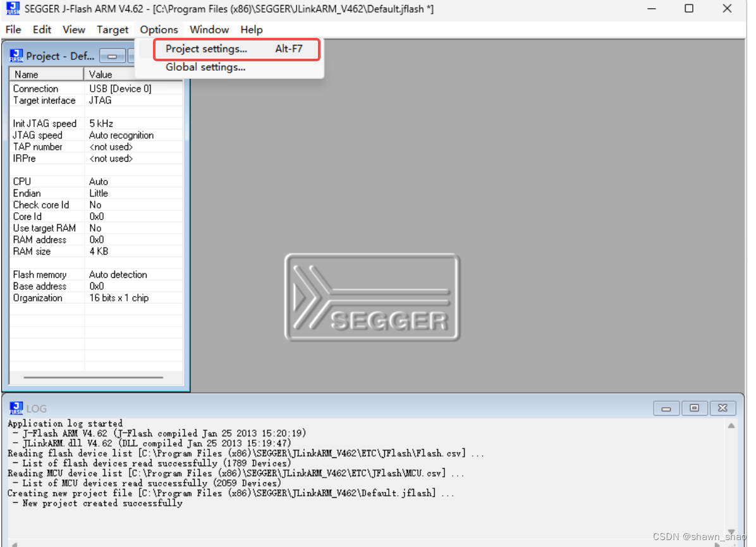Image resolution: width=756 pixels, height=547 pixels.
Task: Select the Base address row
Action: 96,286
